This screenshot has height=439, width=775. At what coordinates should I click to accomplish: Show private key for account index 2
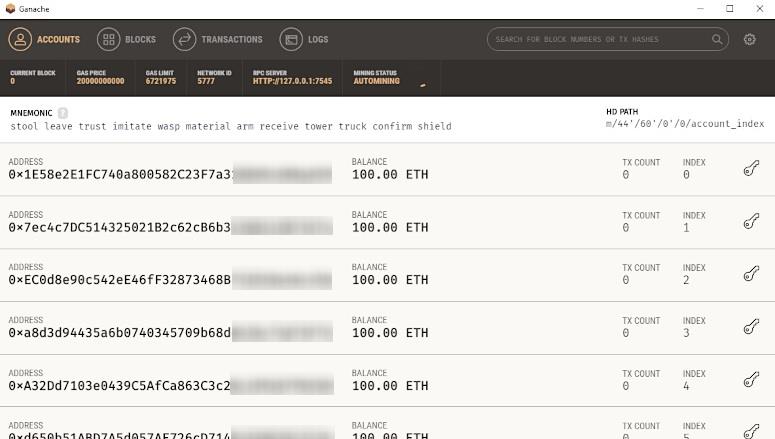click(751, 273)
